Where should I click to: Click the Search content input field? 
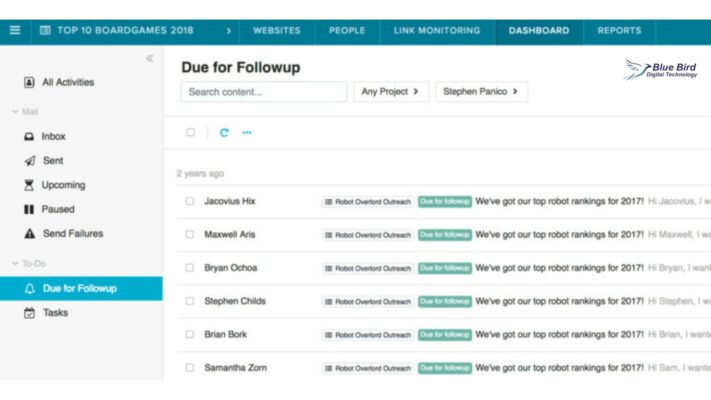[x=264, y=92]
